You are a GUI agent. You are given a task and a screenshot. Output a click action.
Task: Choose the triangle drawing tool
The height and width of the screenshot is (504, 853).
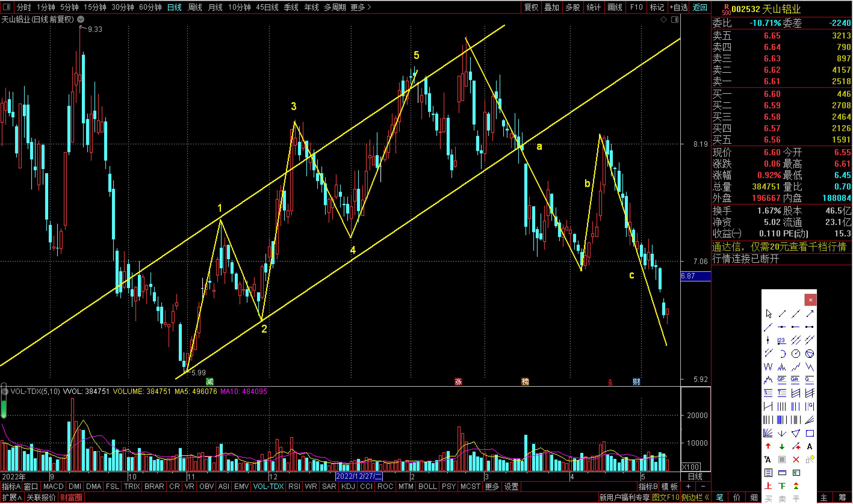point(796,433)
